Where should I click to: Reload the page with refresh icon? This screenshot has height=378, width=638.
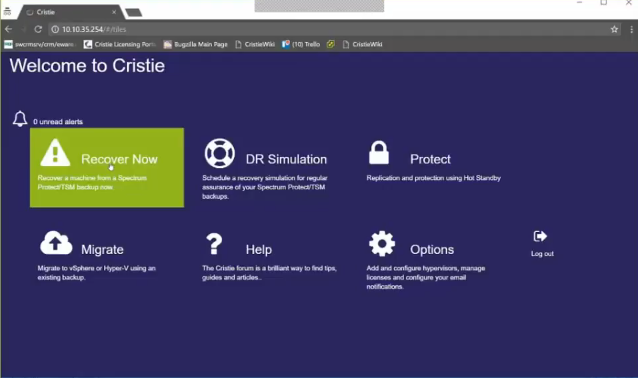(38, 29)
